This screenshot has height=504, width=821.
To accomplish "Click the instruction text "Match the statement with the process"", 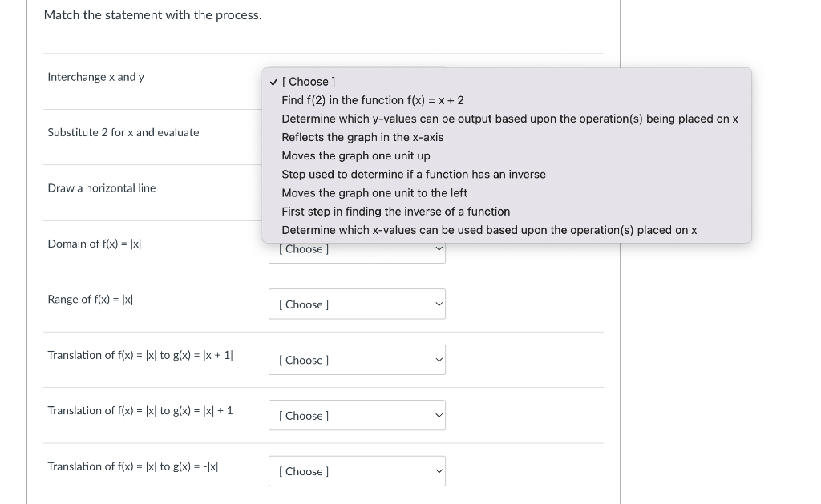I will [152, 14].
